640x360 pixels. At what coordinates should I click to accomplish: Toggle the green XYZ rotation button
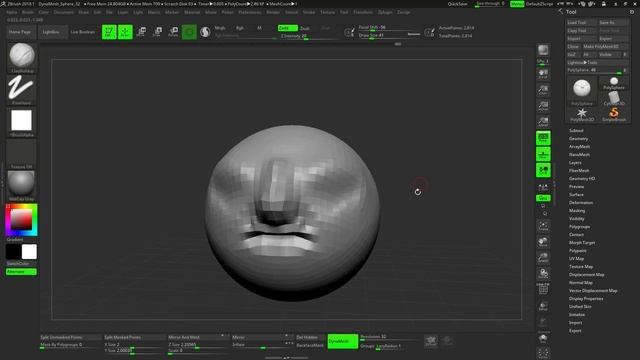point(543,198)
